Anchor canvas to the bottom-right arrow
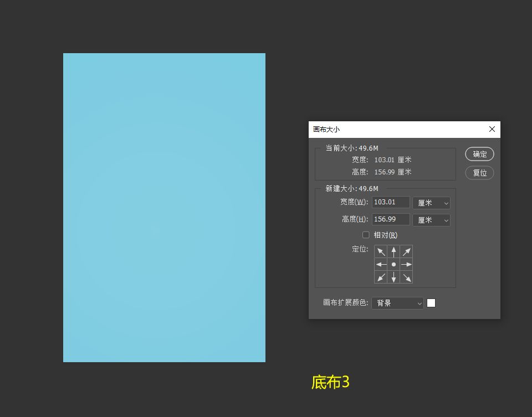Screen dimensions: 532x417 (406, 277)
